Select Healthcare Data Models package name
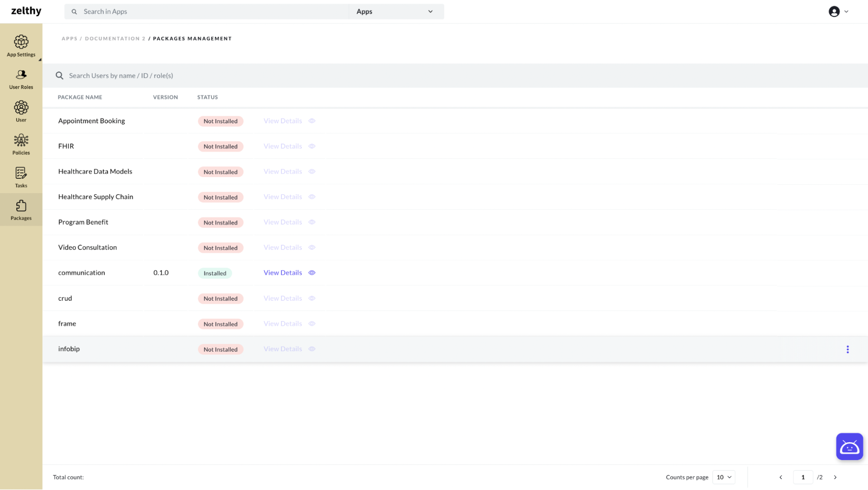868x490 pixels. [x=95, y=171]
